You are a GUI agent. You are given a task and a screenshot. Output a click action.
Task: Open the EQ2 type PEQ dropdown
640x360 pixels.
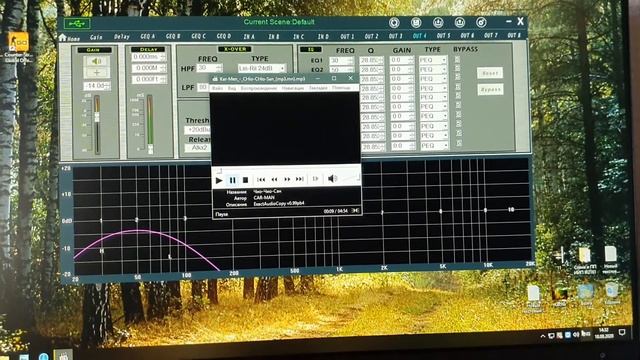pos(433,69)
